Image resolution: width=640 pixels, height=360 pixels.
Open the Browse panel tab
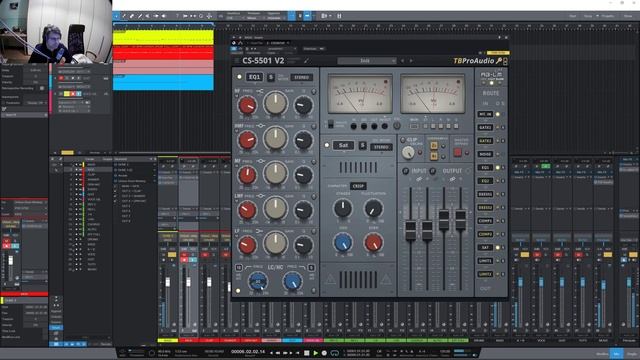[x=631, y=354]
